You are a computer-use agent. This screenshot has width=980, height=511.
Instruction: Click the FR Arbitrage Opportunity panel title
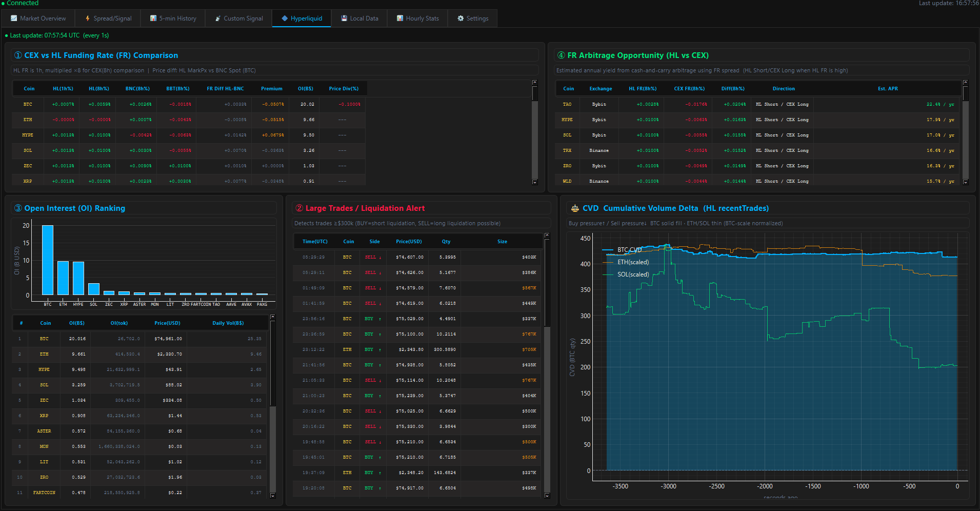(x=633, y=55)
